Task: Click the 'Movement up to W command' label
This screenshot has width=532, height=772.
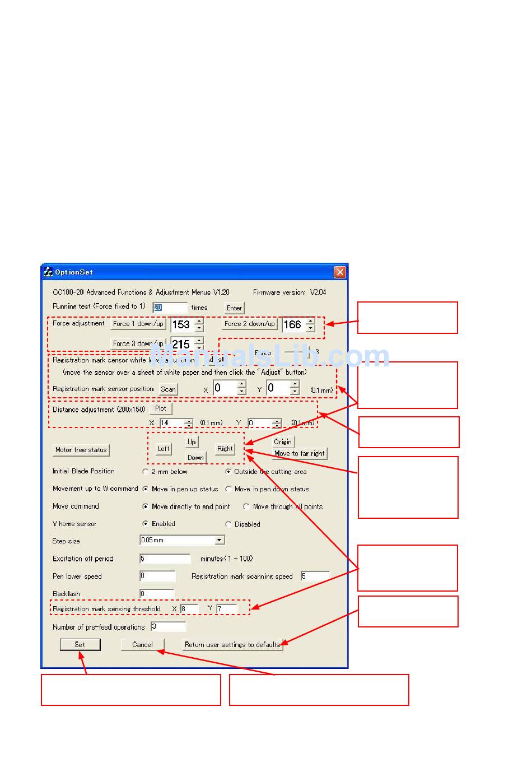Action: [95, 489]
